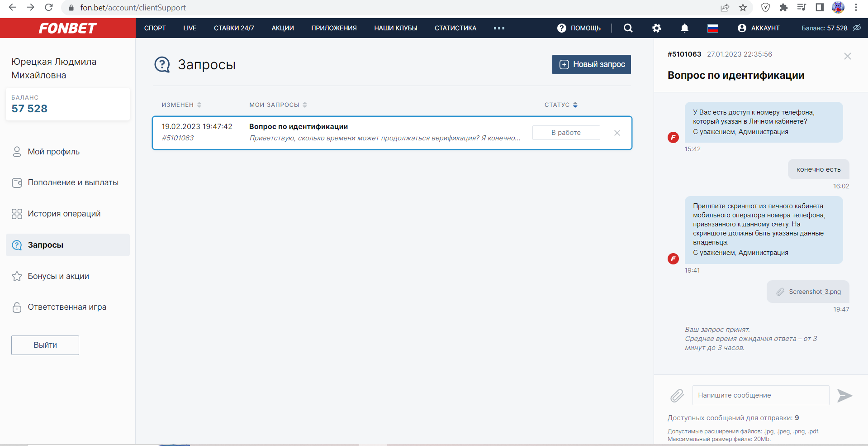Send message with the arrow icon
The height and width of the screenshot is (446, 868).
[x=844, y=396]
